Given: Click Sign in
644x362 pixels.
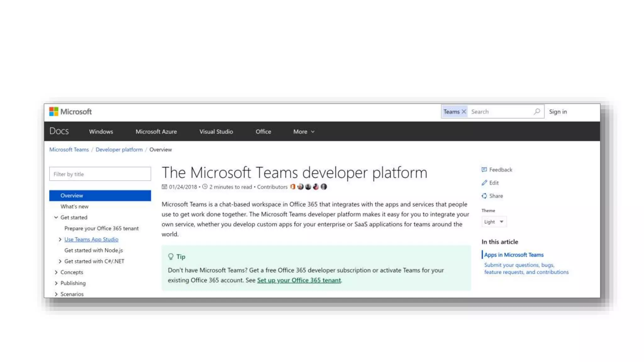Looking at the screenshot, I should tap(558, 112).
